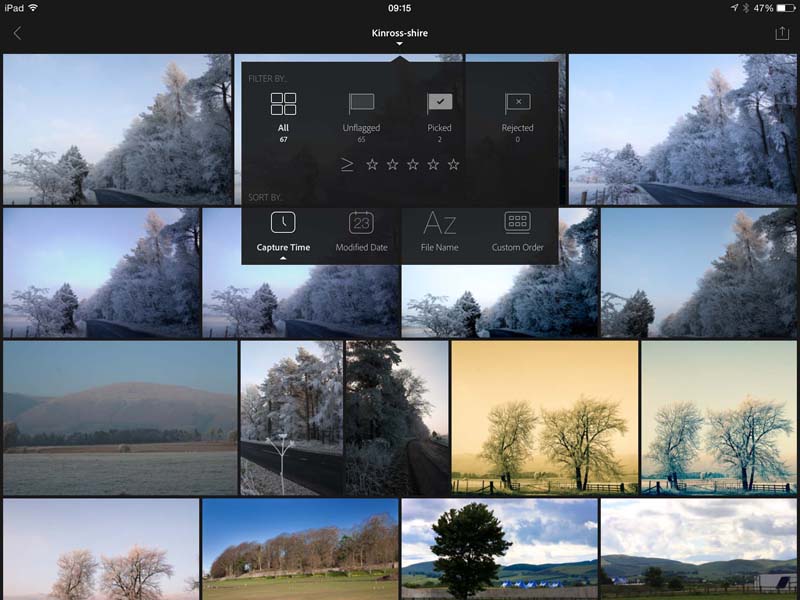Open the frosty road with plant photo
Viewport: 800px width, 600px height.
click(291, 418)
